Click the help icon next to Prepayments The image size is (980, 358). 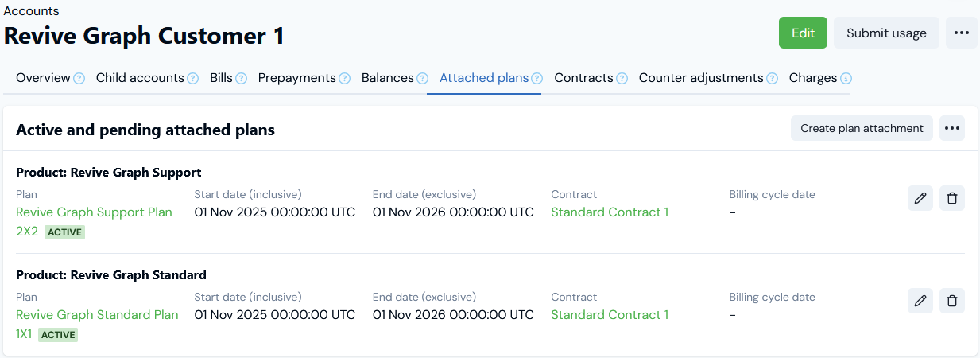coord(345,79)
